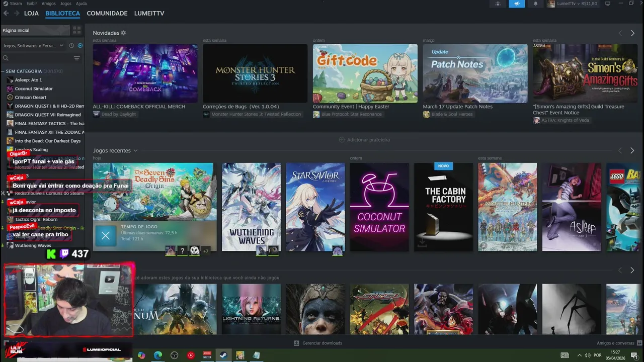
Task: Select Wuthering Waves in the library list
Action: tap(33, 245)
